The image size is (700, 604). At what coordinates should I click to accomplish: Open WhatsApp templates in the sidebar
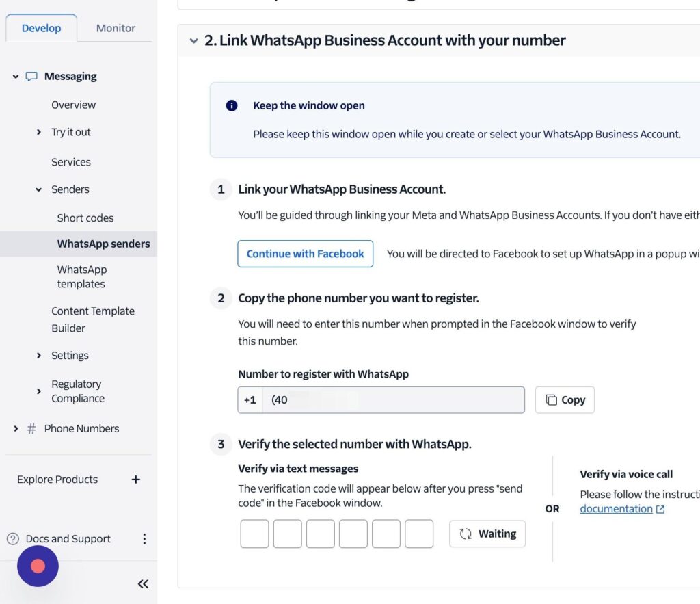click(82, 277)
